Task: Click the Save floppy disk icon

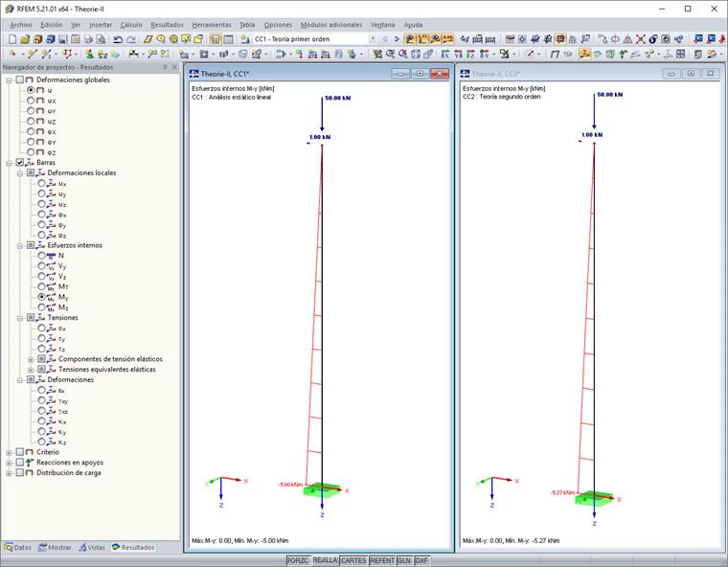Action: 62,39
